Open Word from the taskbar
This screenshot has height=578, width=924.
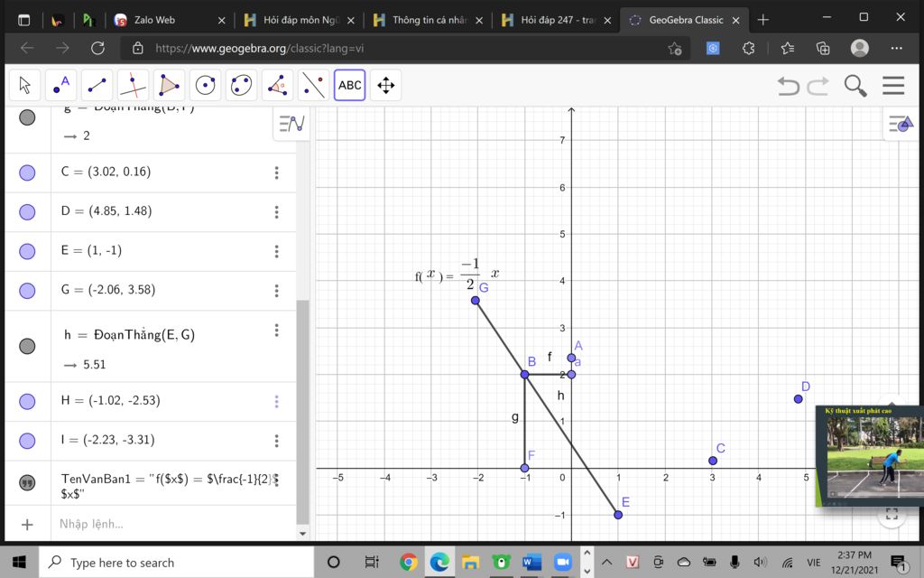[x=531, y=562]
